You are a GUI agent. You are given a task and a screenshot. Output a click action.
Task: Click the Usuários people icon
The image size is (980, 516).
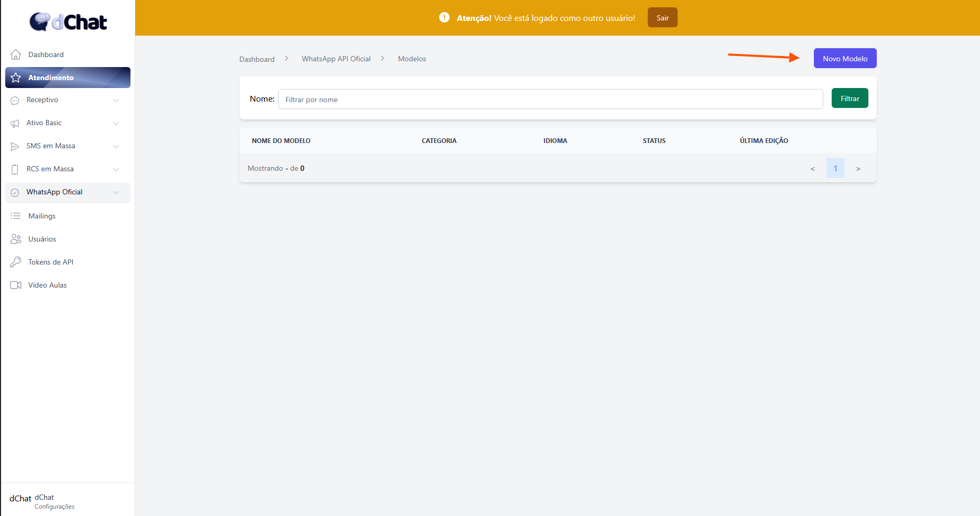[16, 239]
